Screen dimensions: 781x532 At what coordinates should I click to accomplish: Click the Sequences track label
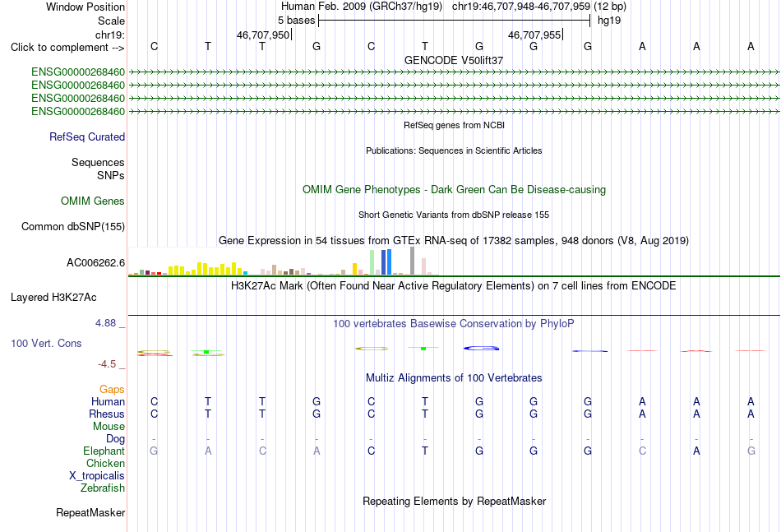coord(98,162)
